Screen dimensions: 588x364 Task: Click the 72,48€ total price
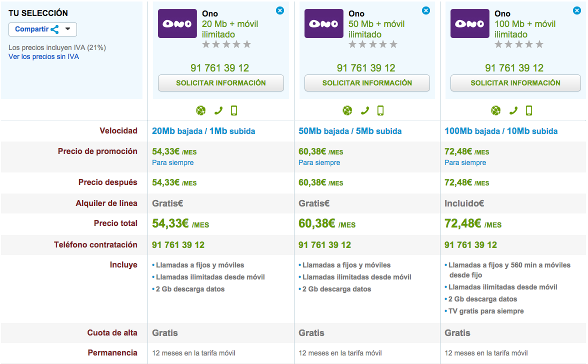(473, 224)
